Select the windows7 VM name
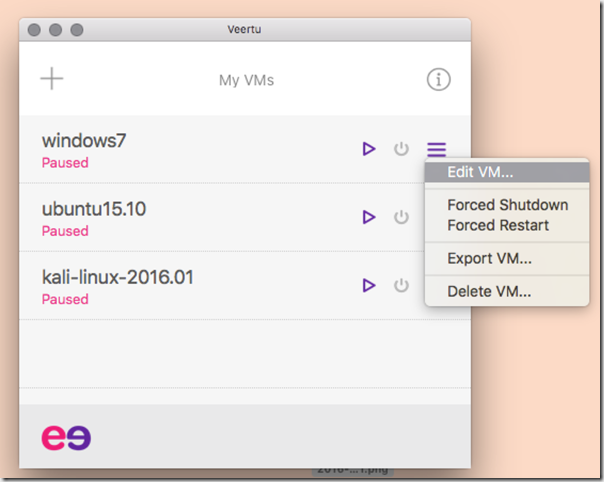Viewport: 604px width, 482px height. pos(84,141)
